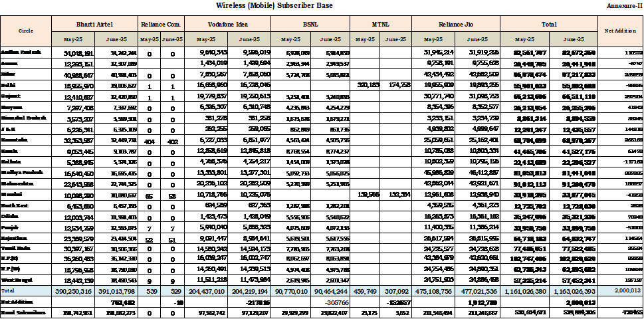The image size is (644, 319).
Task: Select Reliance Com. cell '58'
Action: click(x=172, y=196)
